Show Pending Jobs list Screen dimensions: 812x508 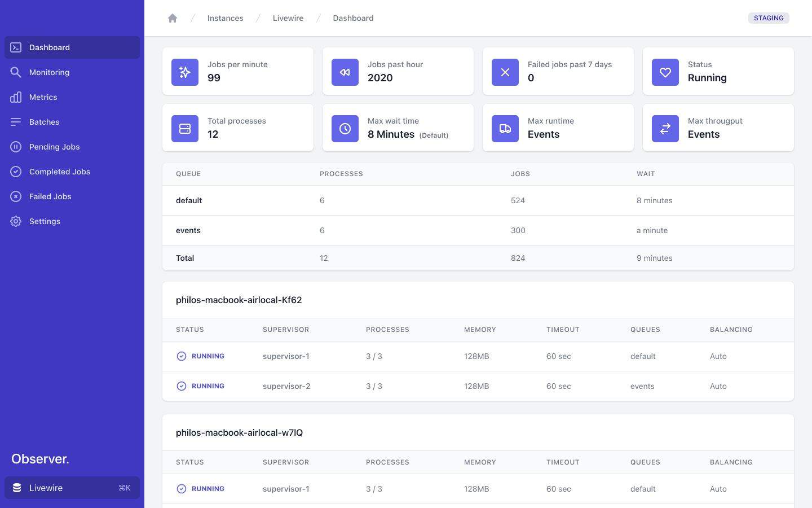pos(55,147)
